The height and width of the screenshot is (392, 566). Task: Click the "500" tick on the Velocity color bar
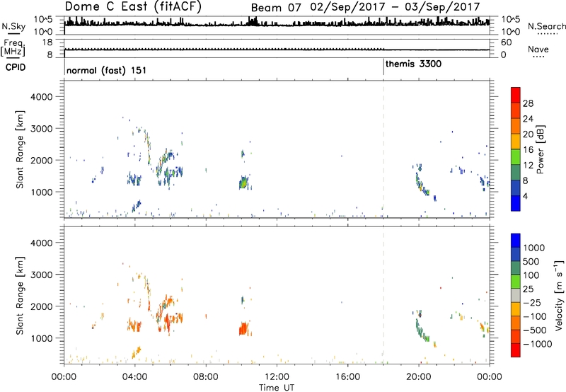(531, 261)
